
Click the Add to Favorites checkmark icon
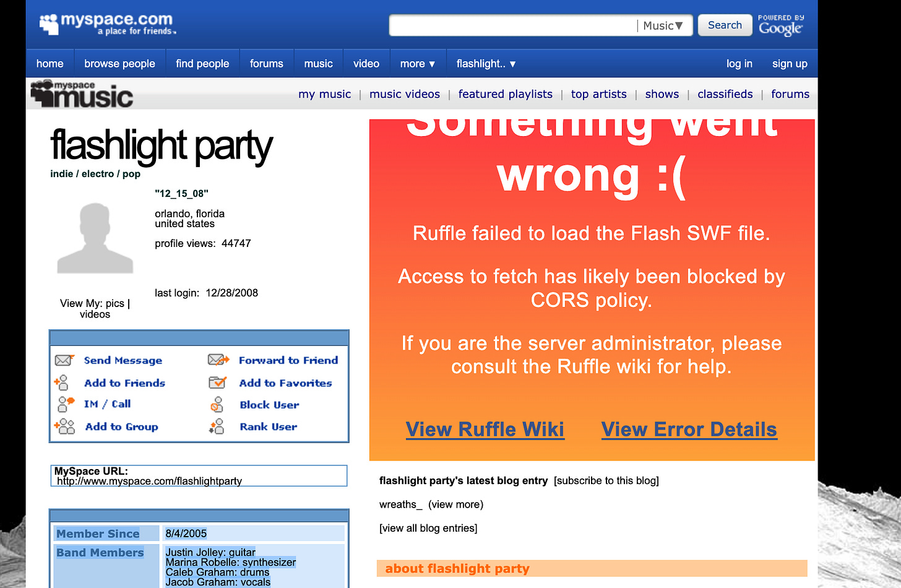point(217,383)
